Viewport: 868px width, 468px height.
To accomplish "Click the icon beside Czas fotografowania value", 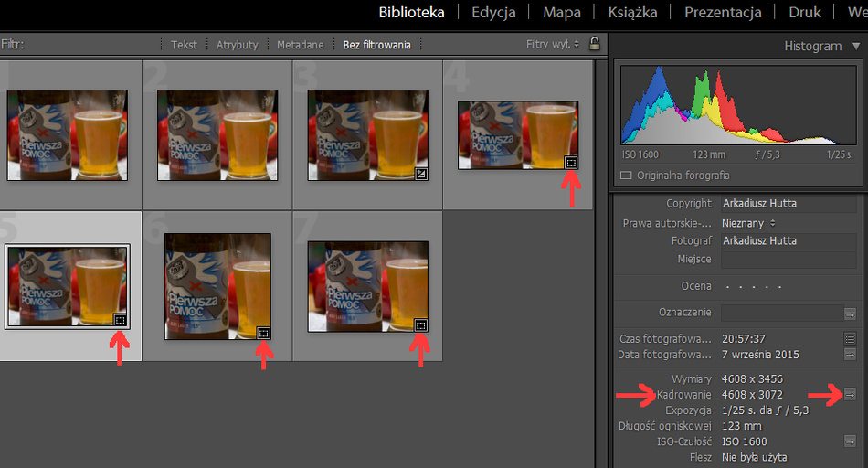I will [x=850, y=338].
